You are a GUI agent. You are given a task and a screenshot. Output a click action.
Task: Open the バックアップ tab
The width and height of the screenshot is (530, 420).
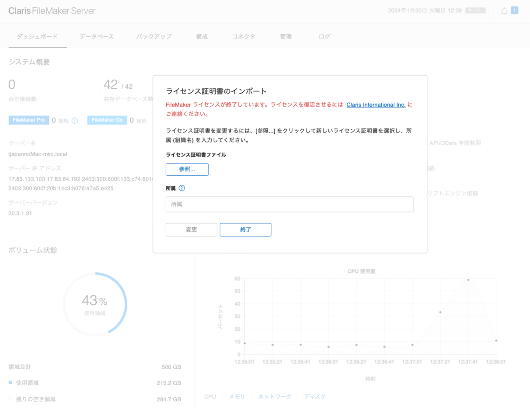(154, 37)
